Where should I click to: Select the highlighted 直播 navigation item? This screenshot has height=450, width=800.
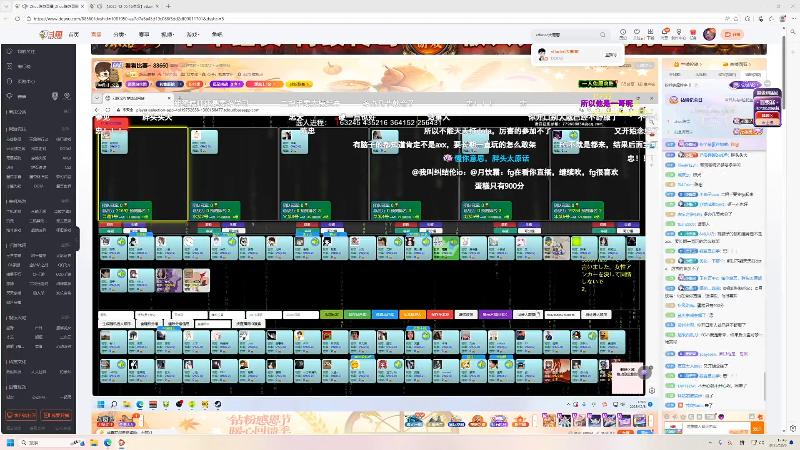coord(96,34)
